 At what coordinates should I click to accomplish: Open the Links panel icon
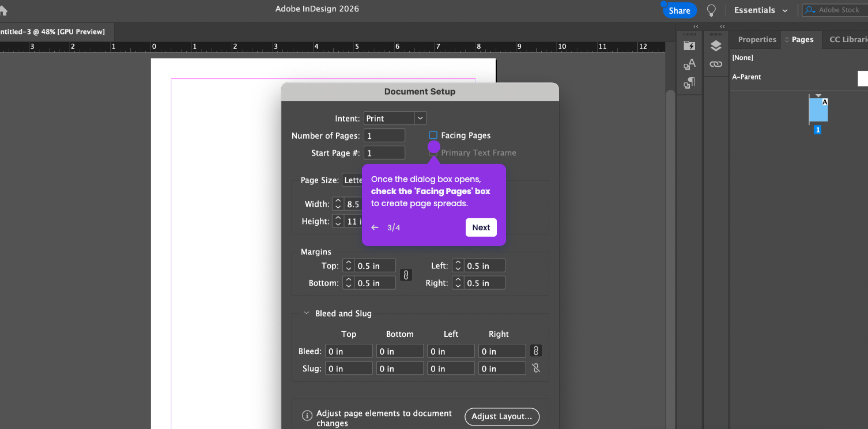point(716,64)
